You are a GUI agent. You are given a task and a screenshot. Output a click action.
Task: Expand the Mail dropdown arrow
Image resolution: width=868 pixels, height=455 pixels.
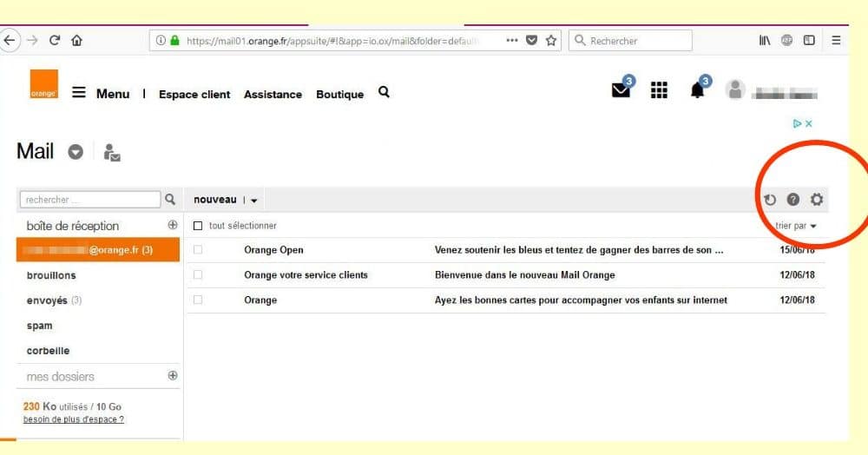pos(76,152)
